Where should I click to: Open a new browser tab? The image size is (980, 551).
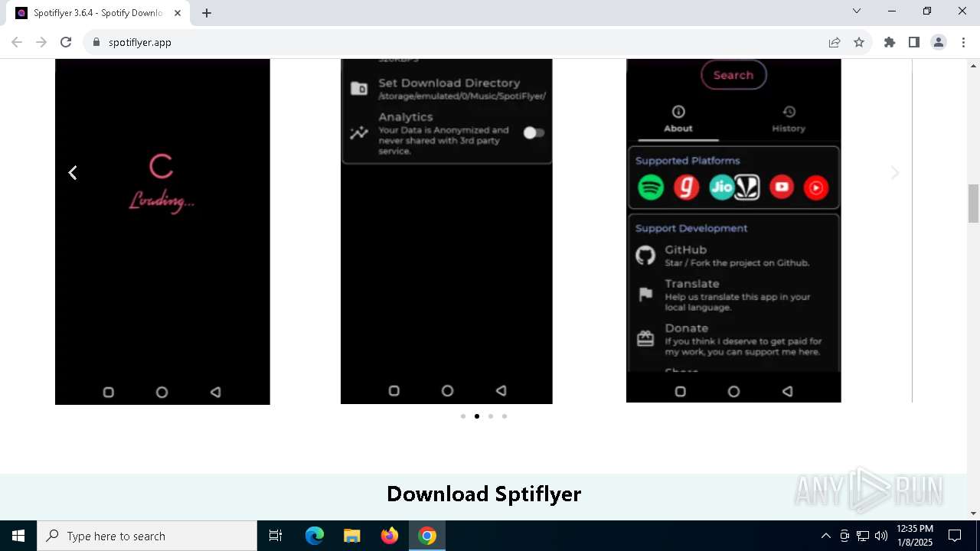click(207, 13)
